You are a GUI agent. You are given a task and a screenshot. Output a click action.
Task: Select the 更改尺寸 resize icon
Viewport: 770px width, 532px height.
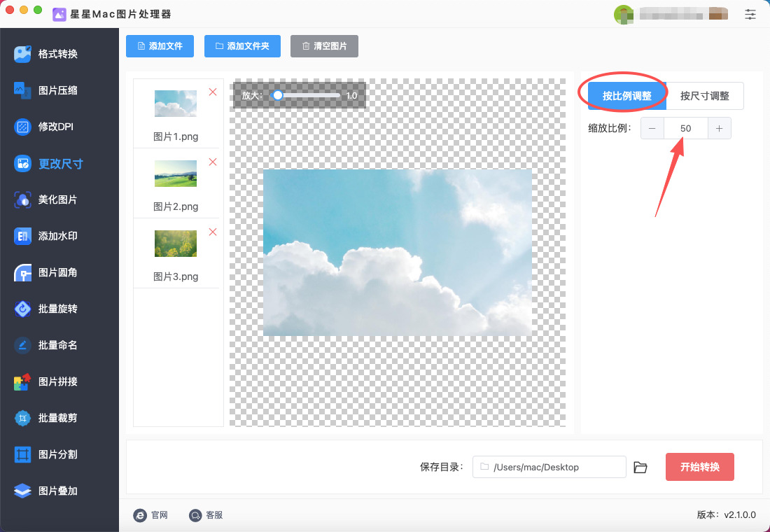(22, 163)
